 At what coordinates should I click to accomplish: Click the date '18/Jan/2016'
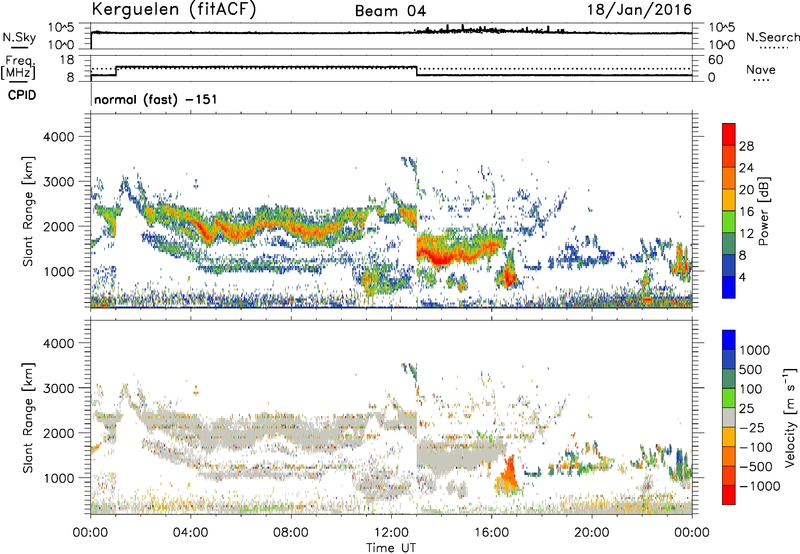pos(639,9)
